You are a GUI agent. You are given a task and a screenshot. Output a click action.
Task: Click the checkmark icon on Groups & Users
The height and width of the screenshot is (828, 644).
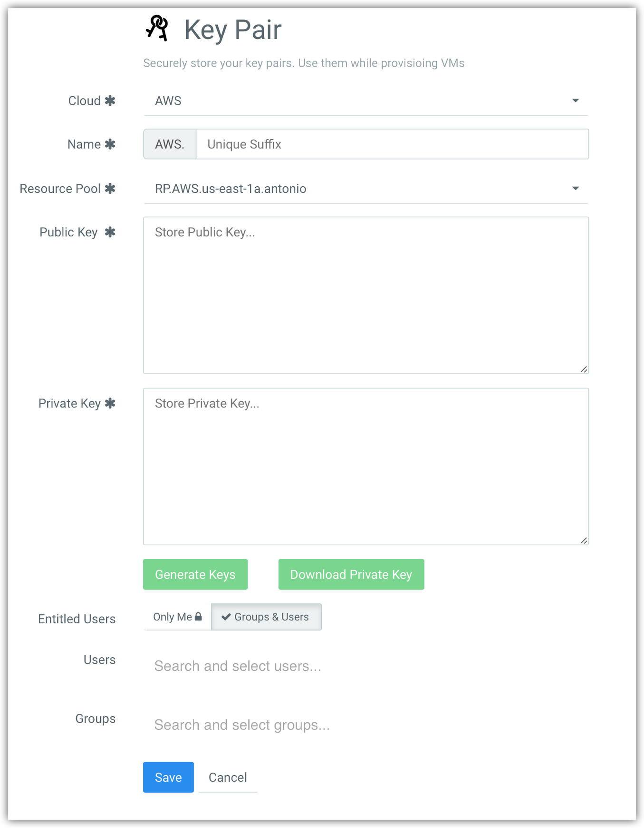coord(226,617)
